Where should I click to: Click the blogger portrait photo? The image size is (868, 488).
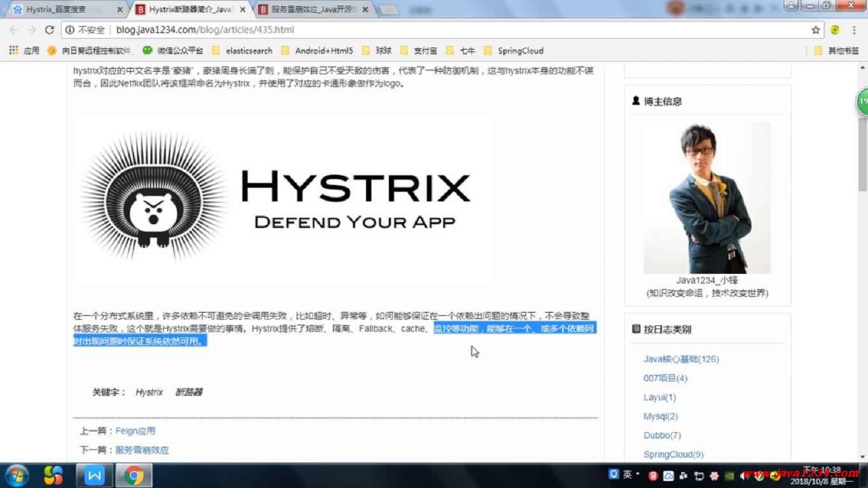click(707, 198)
